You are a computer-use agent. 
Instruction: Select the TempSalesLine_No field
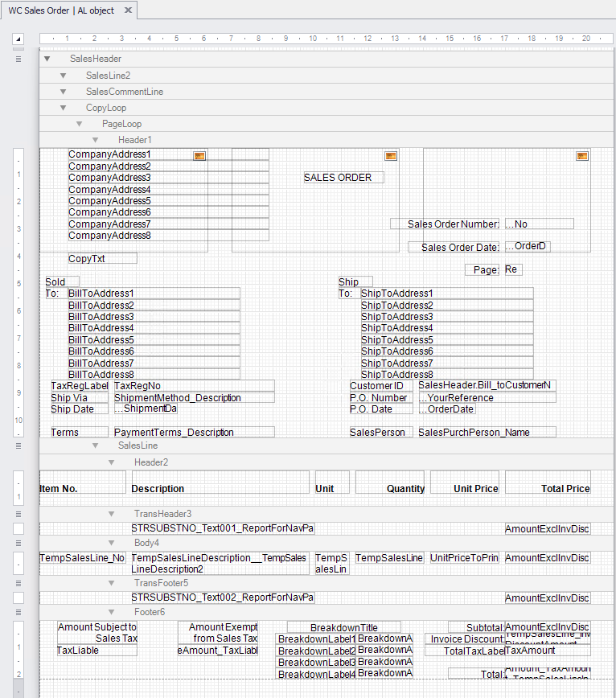[x=83, y=558]
